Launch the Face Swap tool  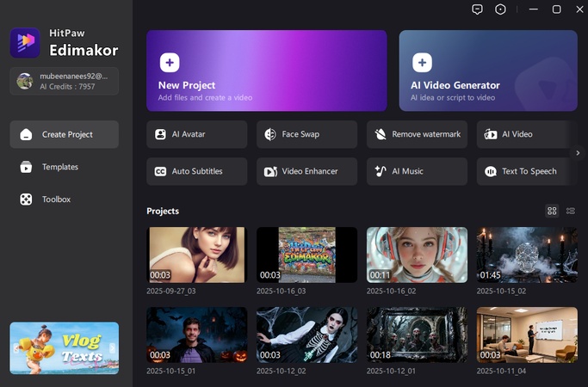306,134
